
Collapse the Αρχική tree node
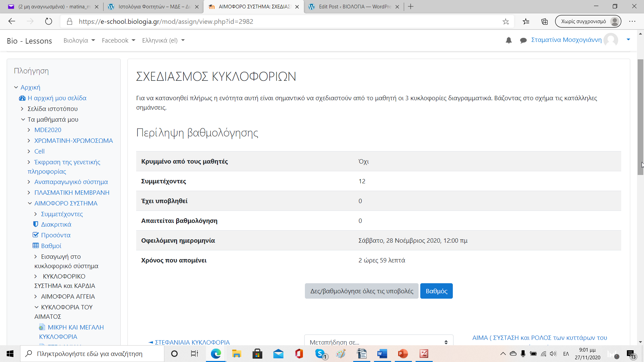point(16,87)
